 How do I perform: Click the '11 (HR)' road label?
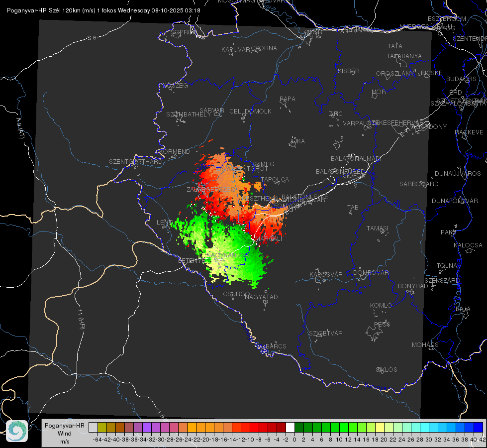pyautogui.click(x=82, y=319)
